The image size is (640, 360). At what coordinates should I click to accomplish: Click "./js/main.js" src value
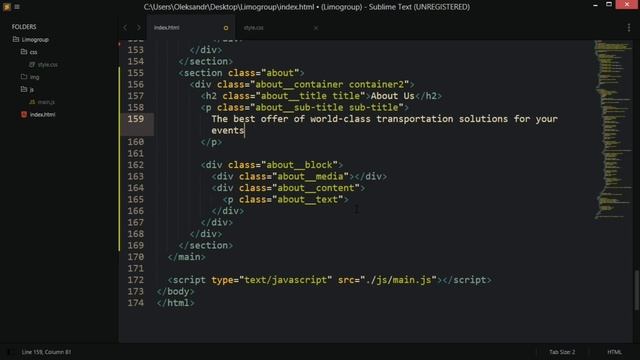coord(398,280)
